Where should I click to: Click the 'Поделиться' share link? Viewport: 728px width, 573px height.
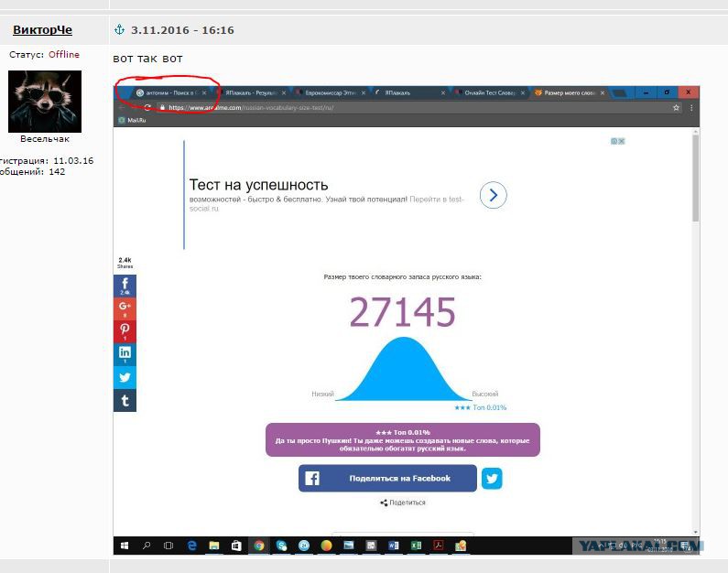tap(403, 503)
